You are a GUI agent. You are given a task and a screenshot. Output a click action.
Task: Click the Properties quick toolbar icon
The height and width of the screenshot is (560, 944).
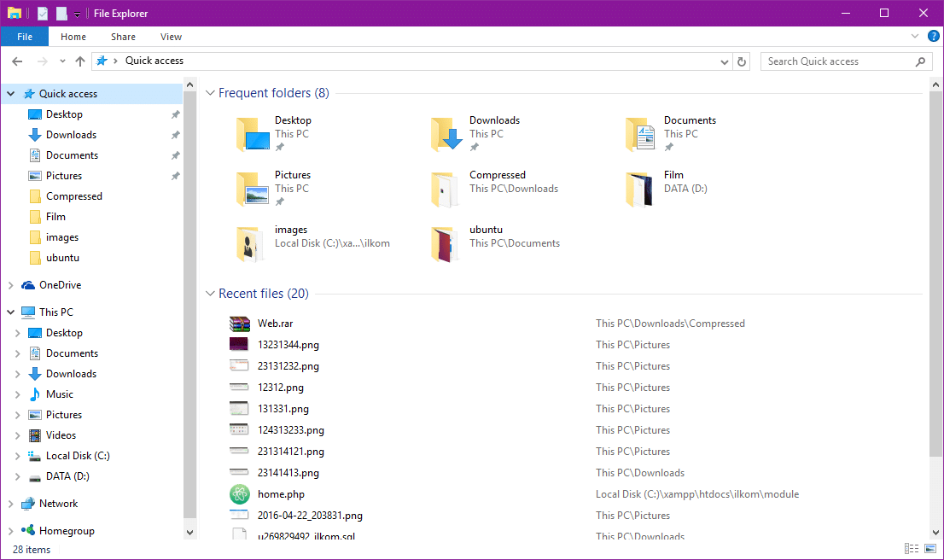click(x=42, y=14)
